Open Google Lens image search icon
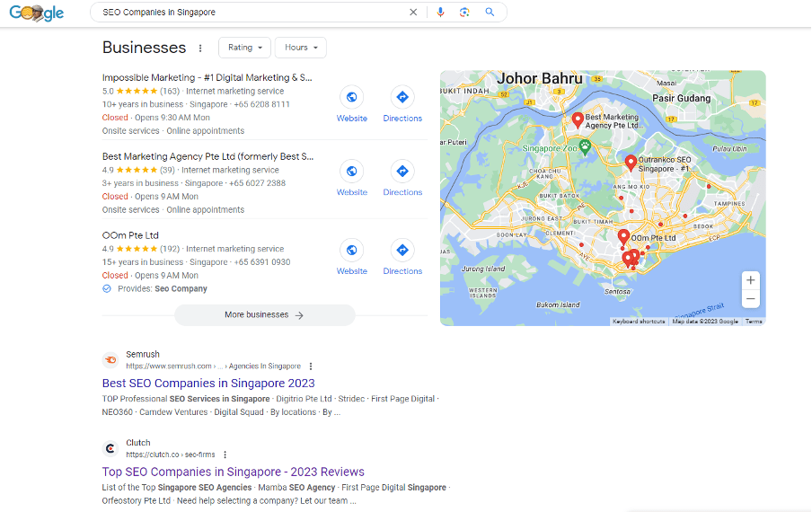The image size is (812, 512). pyautogui.click(x=464, y=13)
